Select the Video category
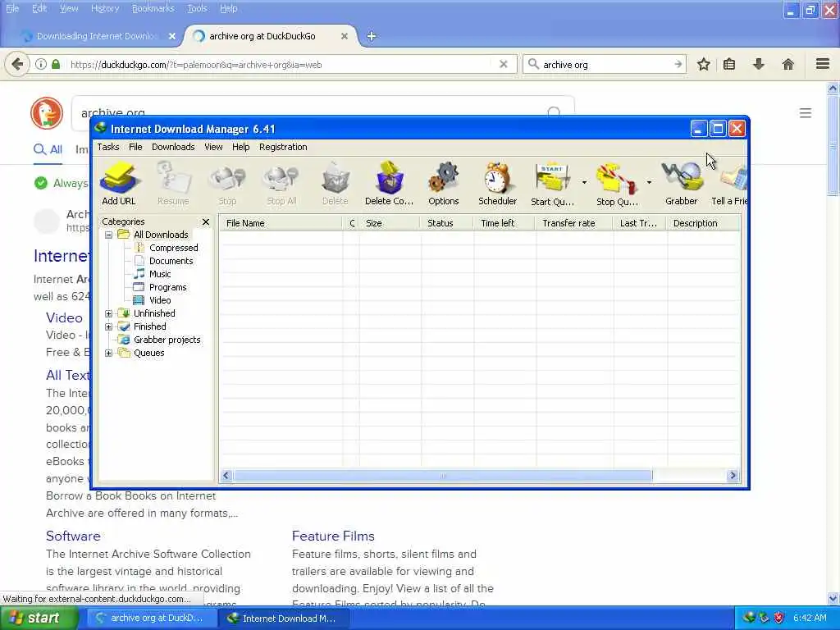 click(160, 300)
